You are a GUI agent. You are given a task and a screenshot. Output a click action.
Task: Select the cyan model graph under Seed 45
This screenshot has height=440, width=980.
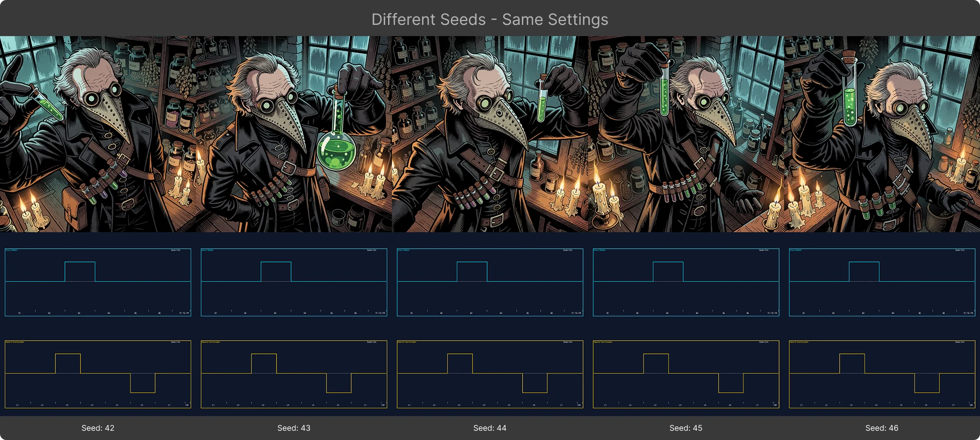click(686, 282)
